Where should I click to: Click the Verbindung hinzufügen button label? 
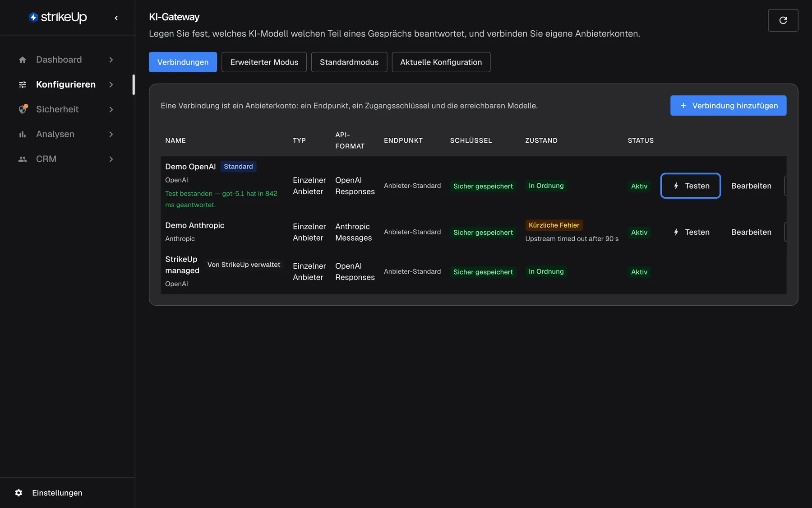pos(735,106)
